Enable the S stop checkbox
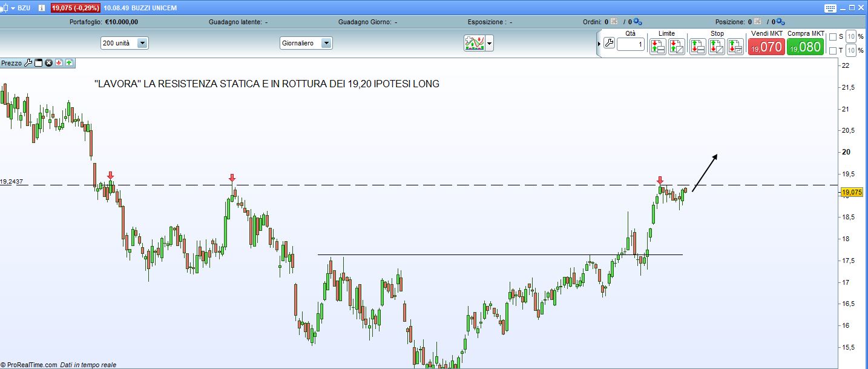 (832, 36)
